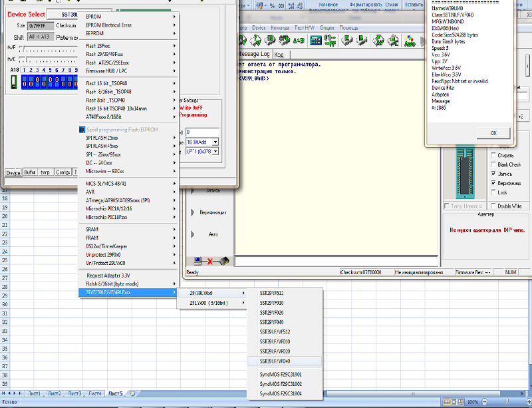Click the Excel zoom slider
Image resolution: width=532 pixels, height=408 pixels.
pyautogui.click(x=507, y=402)
